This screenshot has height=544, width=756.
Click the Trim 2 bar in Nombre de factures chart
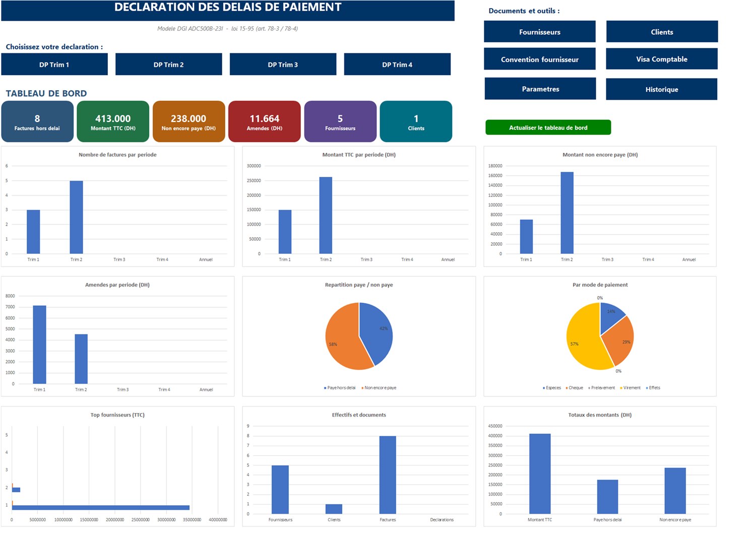click(76, 217)
